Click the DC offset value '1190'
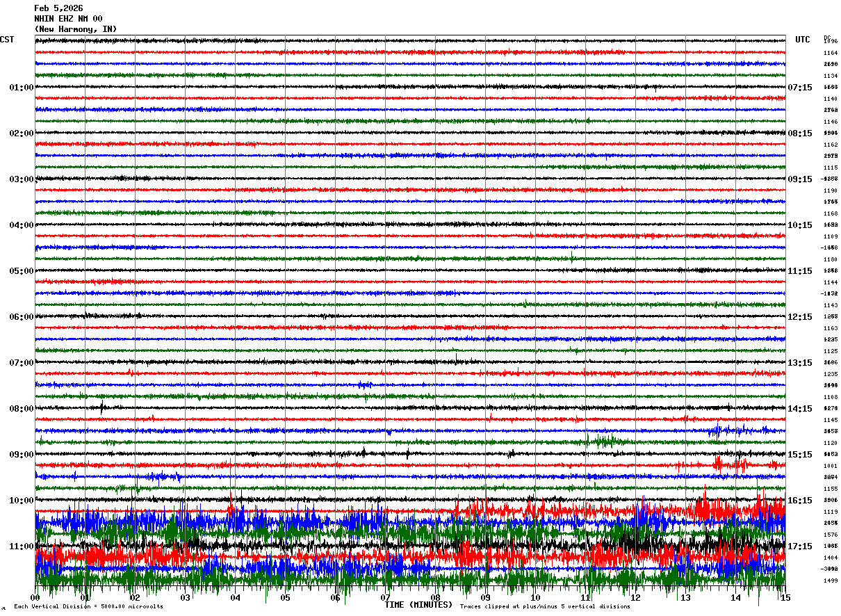 click(831, 191)
